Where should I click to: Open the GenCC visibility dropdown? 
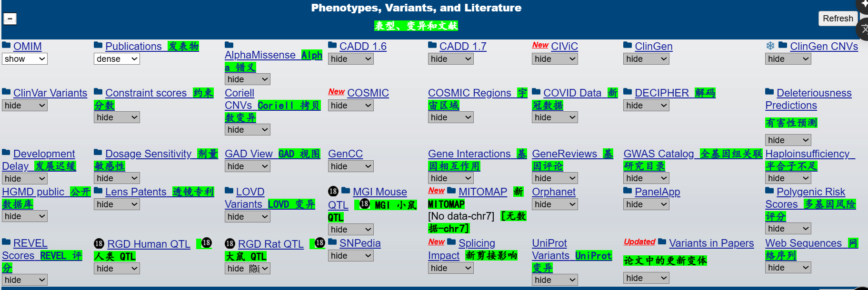[x=351, y=166]
